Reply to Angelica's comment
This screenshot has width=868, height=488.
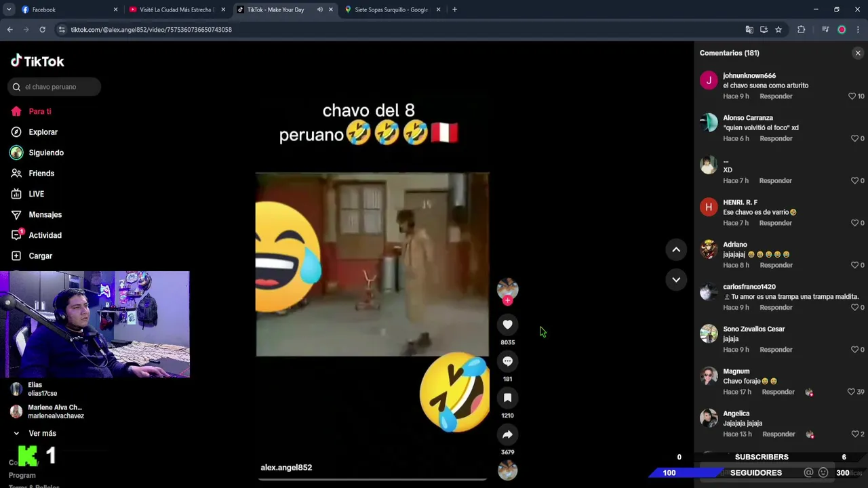click(x=778, y=434)
